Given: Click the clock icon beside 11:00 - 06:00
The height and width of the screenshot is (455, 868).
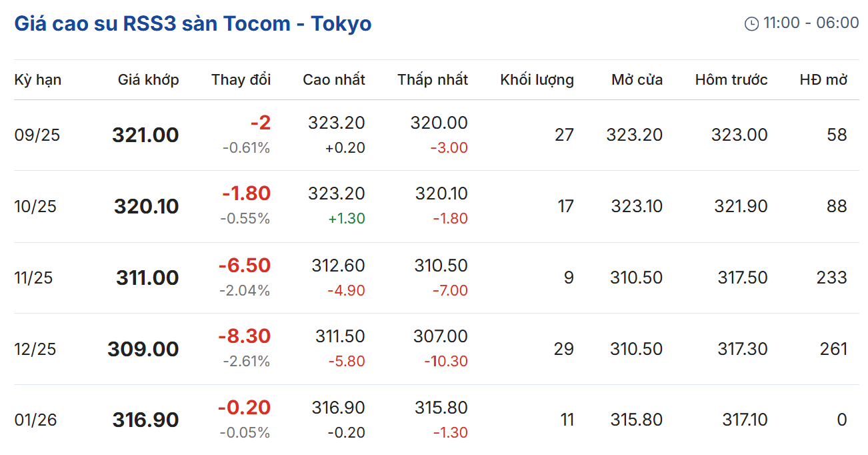Looking at the screenshot, I should coord(751,24).
